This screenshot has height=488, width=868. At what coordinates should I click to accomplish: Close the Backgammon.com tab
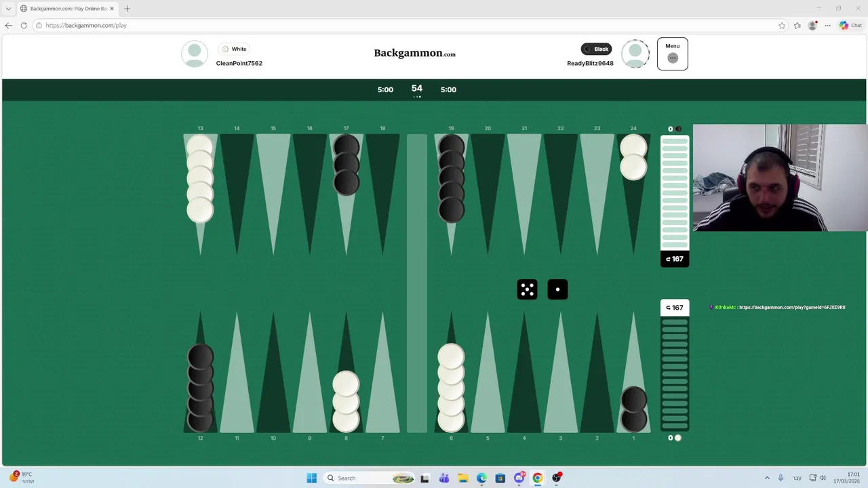(112, 9)
